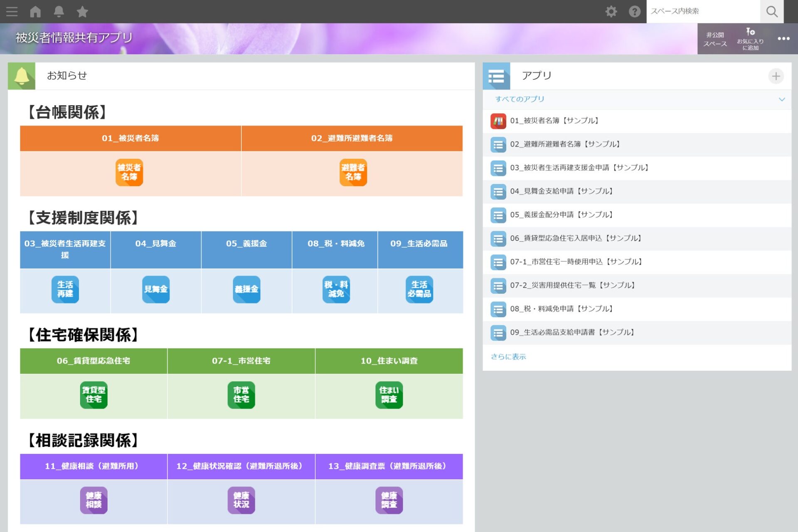Click さらに表示 to show more apps
This screenshot has height=532, width=798.
click(x=508, y=357)
